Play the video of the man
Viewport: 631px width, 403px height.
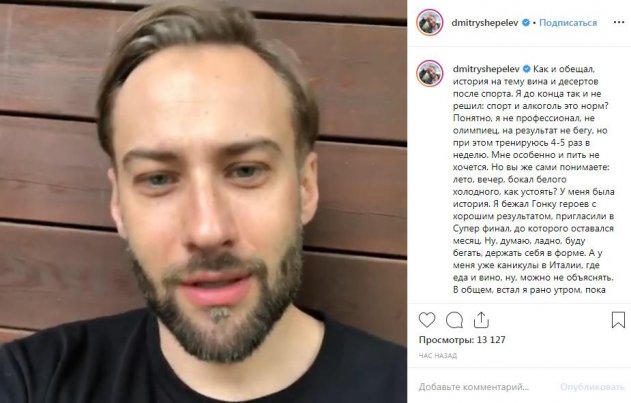203,201
